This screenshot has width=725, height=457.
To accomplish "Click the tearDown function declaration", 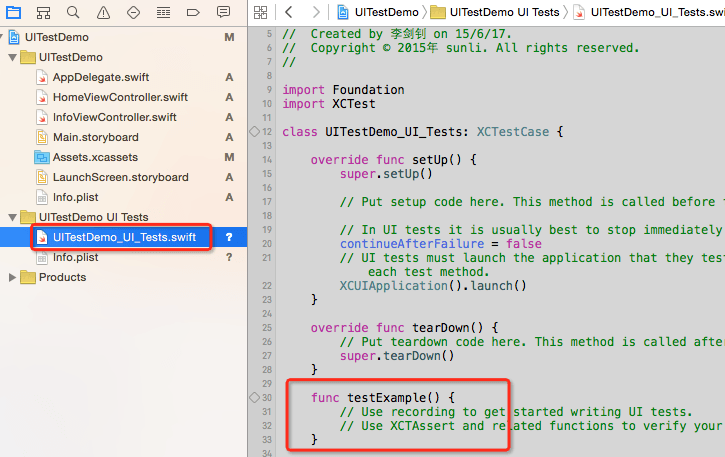I will tap(405, 328).
